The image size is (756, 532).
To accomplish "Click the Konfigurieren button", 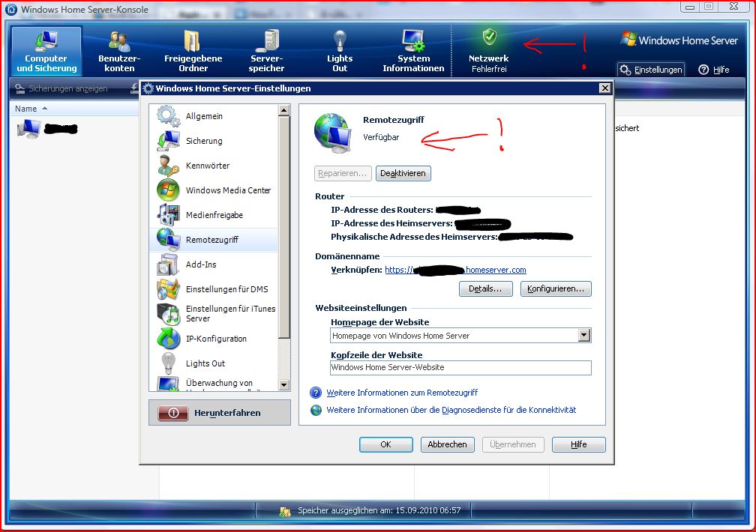I will click(x=556, y=289).
